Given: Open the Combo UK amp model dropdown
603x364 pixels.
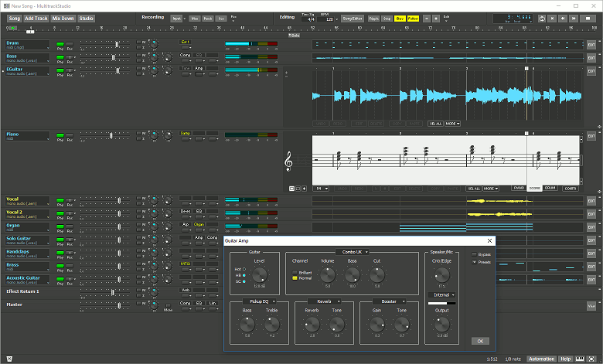Looking at the screenshot, I should 354,251.
